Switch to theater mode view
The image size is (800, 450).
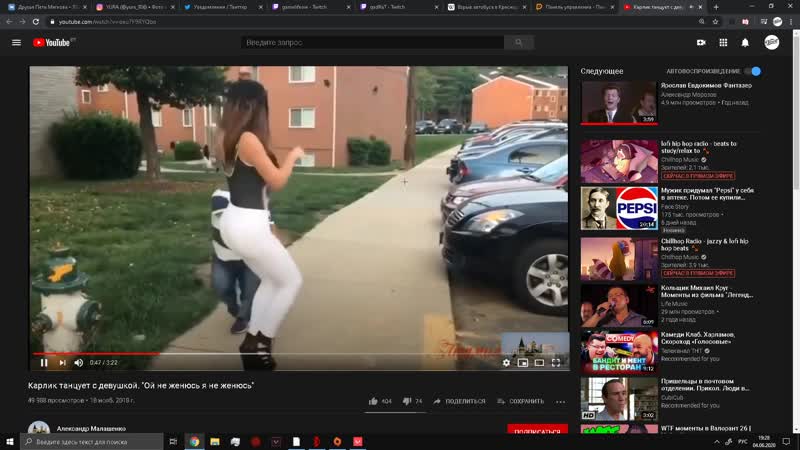539,363
